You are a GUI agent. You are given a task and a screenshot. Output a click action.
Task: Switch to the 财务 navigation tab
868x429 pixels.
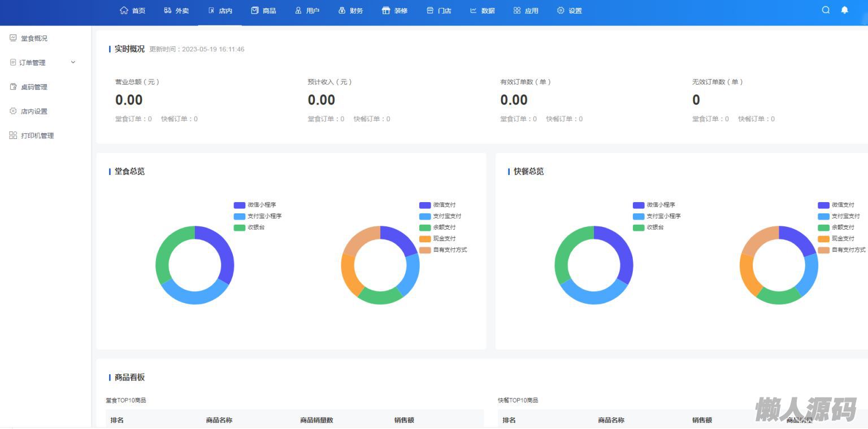point(350,11)
